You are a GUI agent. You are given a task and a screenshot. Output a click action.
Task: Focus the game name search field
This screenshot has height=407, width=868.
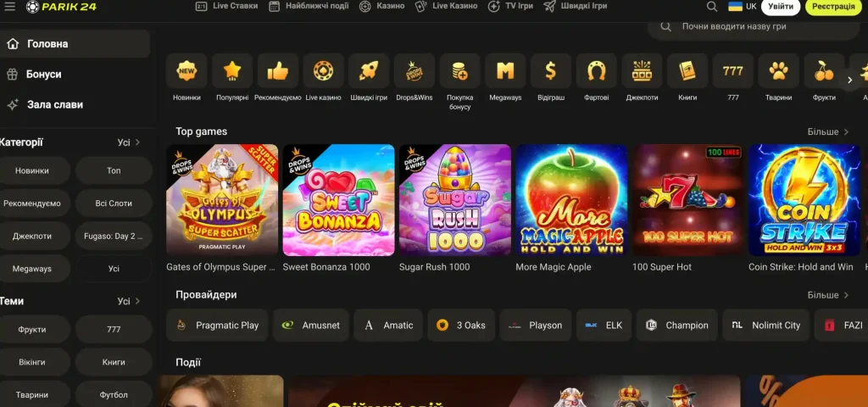tap(754, 27)
